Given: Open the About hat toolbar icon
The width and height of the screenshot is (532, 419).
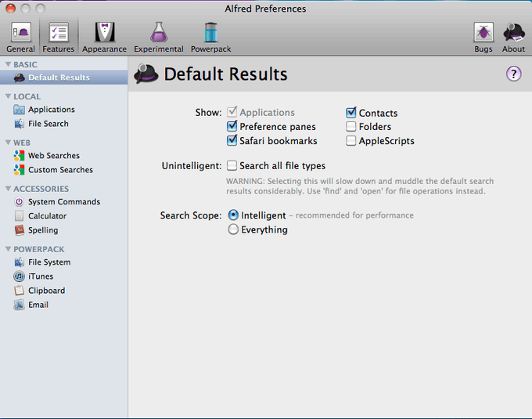Looking at the screenshot, I should pyautogui.click(x=513, y=37).
